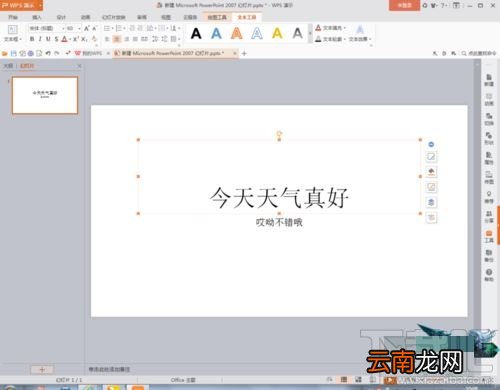
Task: Open the font size dropdown
Action: (x=79, y=29)
